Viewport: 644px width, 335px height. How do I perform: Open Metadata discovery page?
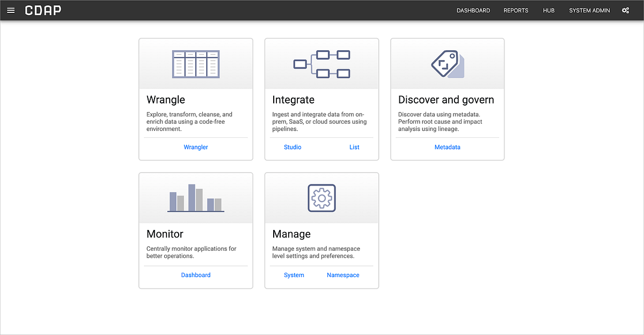tap(447, 147)
